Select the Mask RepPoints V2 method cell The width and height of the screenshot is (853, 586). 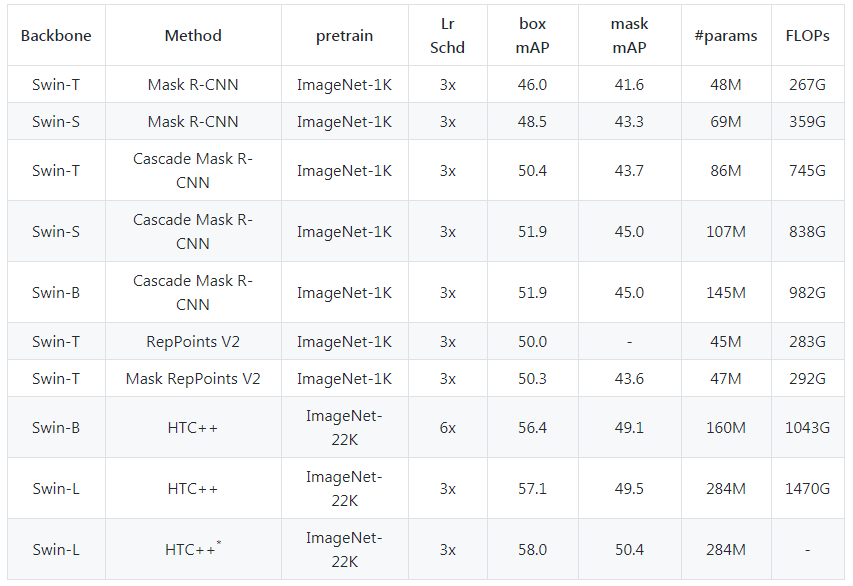(x=193, y=379)
